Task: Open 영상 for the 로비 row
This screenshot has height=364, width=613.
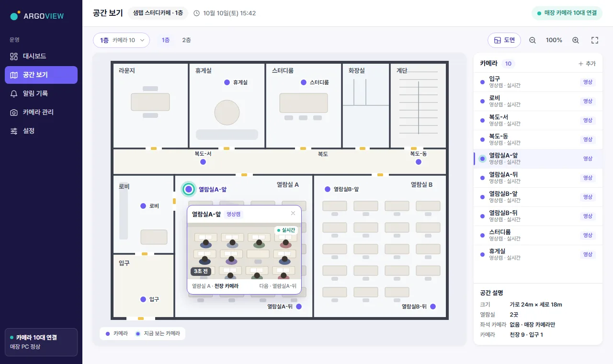Action: coord(588,101)
